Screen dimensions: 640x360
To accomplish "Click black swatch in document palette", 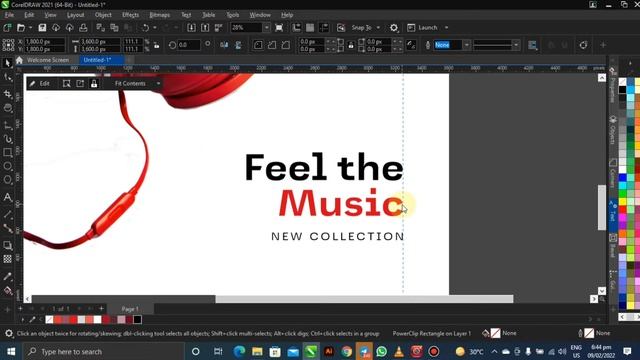I will pyautogui.click(x=138, y=320).
